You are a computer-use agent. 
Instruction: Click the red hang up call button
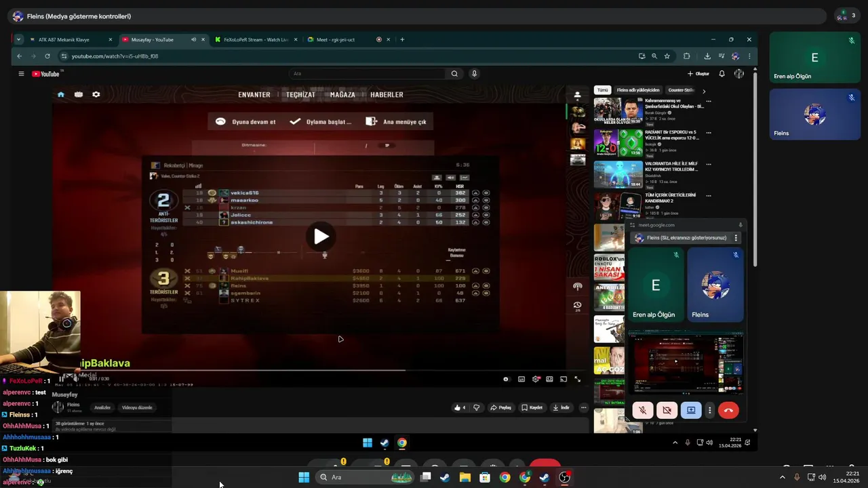[x=728, y=410]
